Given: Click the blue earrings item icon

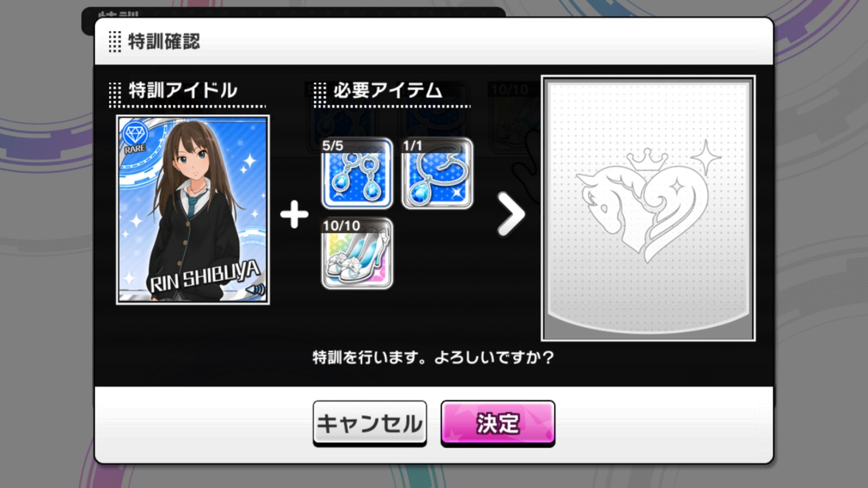Looking at the screenshot, I should (x=357, y=174).
